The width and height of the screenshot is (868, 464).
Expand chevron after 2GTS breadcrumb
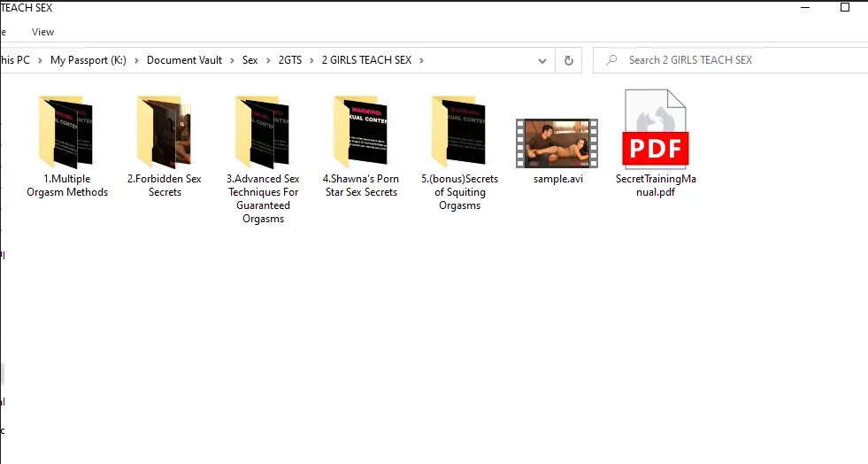point(311,60)
